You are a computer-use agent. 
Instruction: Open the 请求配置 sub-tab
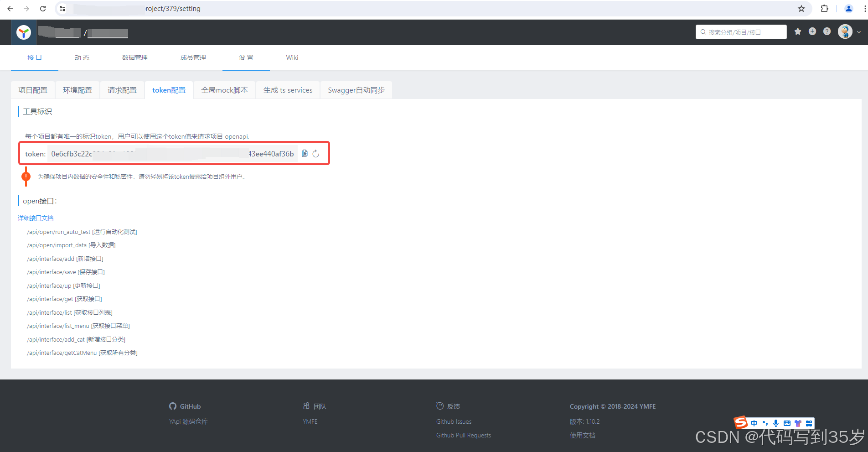tap(122, 90)
